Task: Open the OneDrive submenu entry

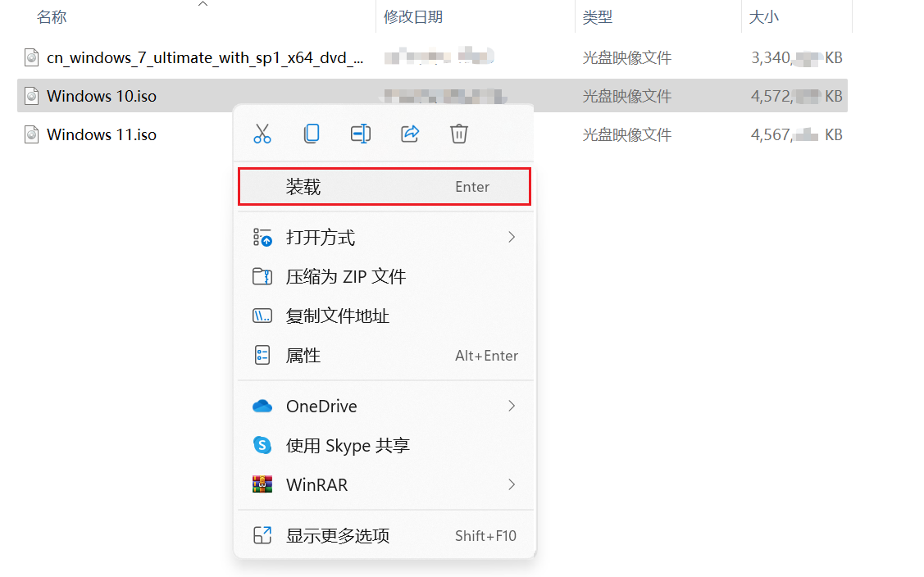Action: 385,406
